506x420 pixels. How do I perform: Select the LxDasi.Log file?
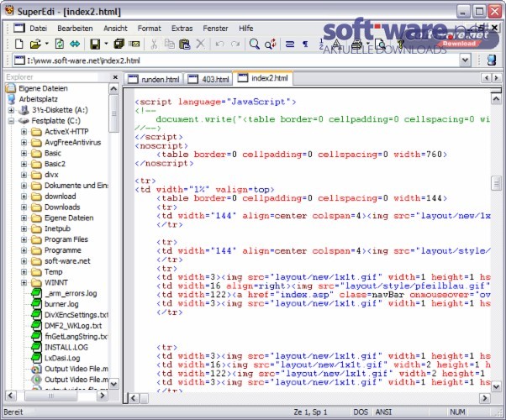tap(62, 358)
